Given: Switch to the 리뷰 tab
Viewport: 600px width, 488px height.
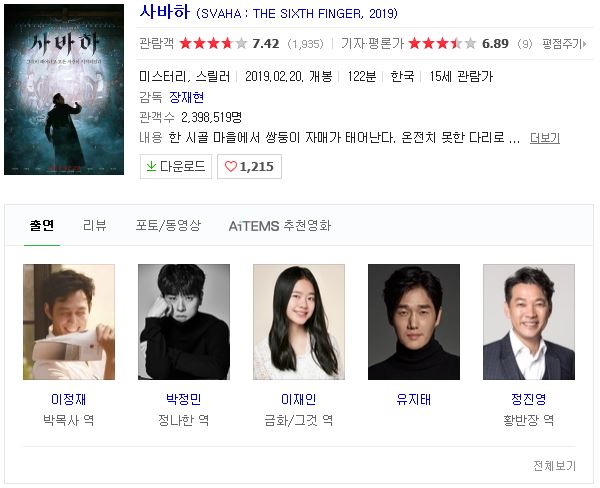Looking at the screenshot, I should [x=95, y=225].
